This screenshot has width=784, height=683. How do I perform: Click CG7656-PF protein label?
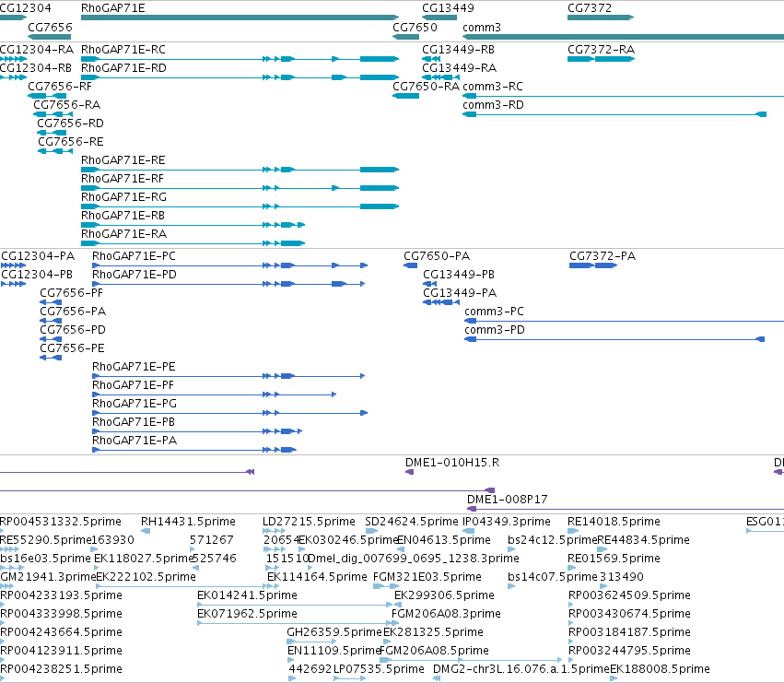tap(71, 293)
